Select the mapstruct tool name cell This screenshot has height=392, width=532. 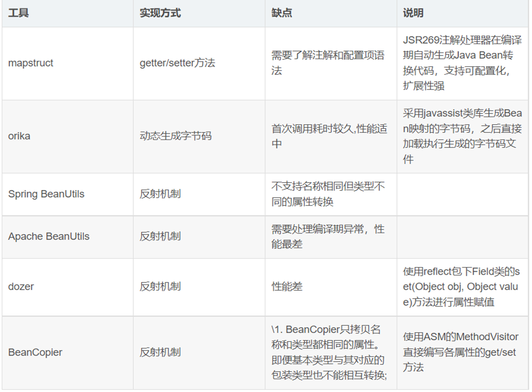click(x=67, y=63)
